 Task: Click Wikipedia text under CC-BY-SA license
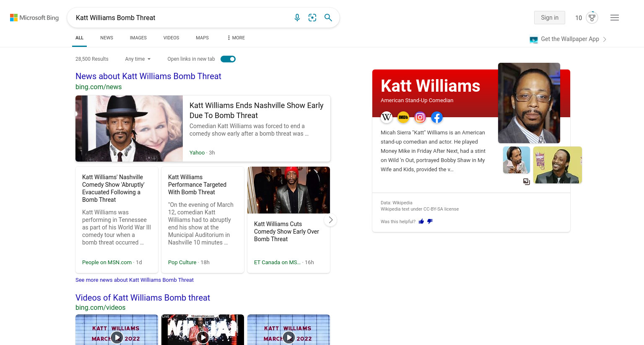pyautogui.click(x=420, y=209)
